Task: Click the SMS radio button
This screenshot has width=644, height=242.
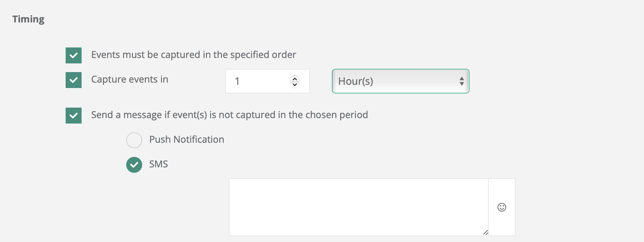Action: tap(134, 165)
